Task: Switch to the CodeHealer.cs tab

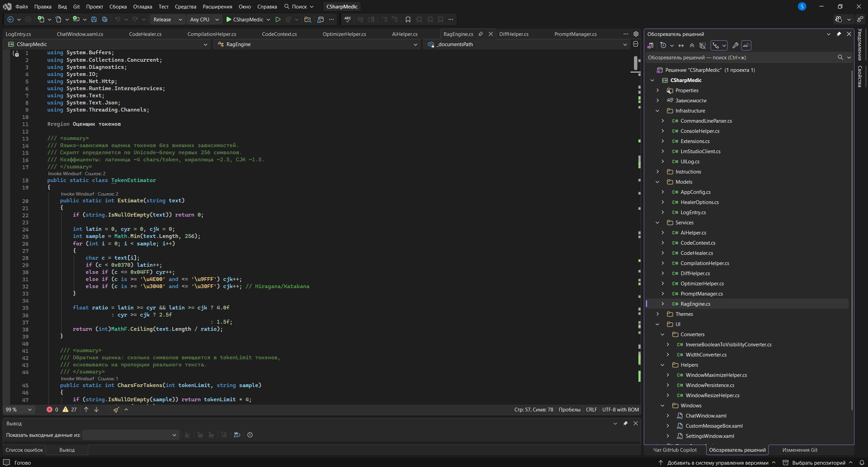Action: [x=145, y=34]
